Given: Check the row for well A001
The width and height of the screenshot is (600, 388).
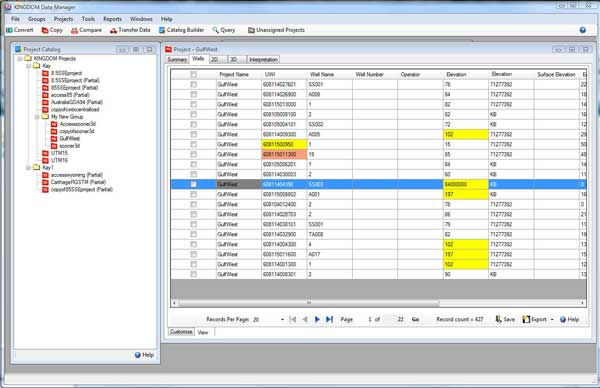Looking at the screenshot, I should [194, 194].
